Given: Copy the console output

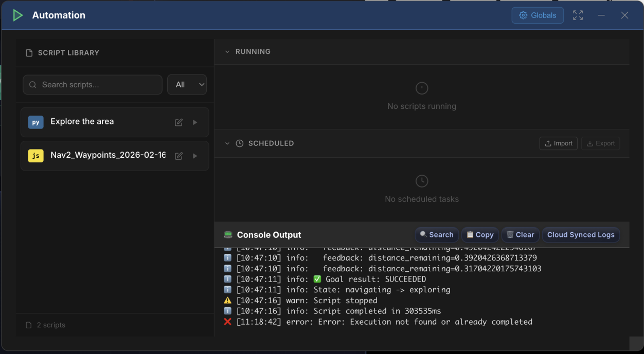Looking at the screenshot, I should pyautogui.click(x=480, y=235).
